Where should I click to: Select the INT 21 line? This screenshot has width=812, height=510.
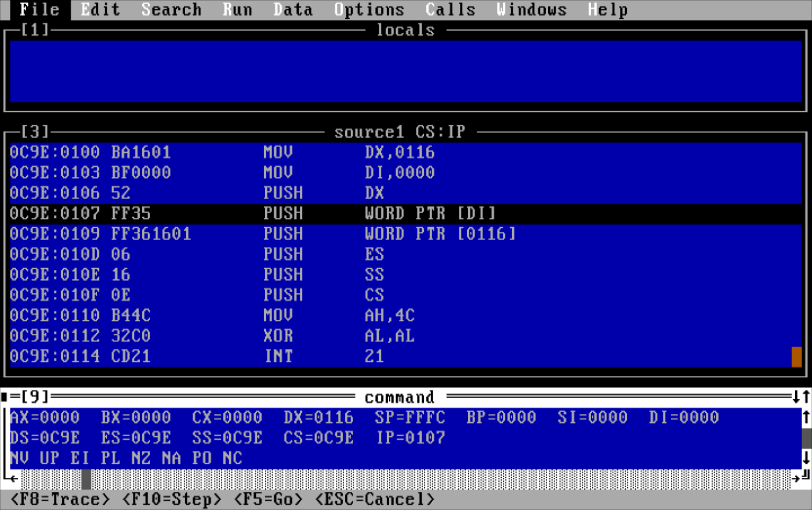[x=406, y=356]
